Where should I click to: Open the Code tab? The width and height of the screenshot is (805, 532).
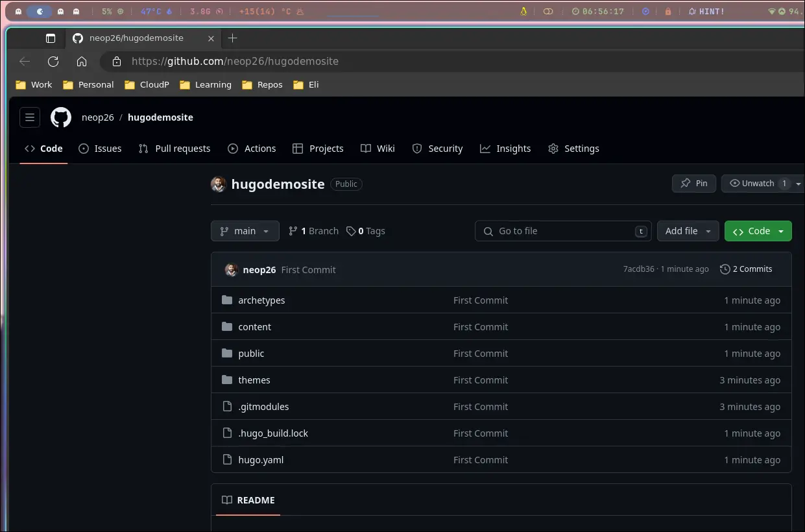[x=43, y=149]
